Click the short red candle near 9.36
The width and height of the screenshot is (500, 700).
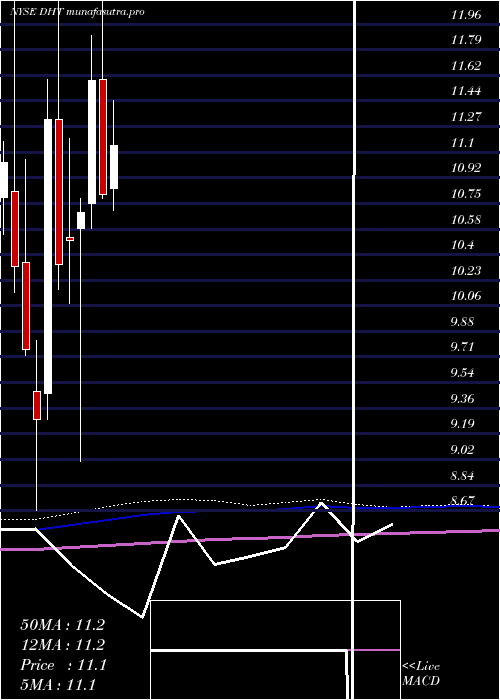tap(37, 405)
